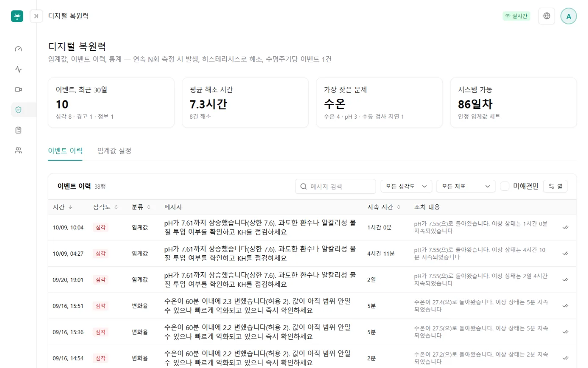Viewport: 588px width, 368px height.
Task: Sort by the 분류 column header
Action: (x=141, y=207)
